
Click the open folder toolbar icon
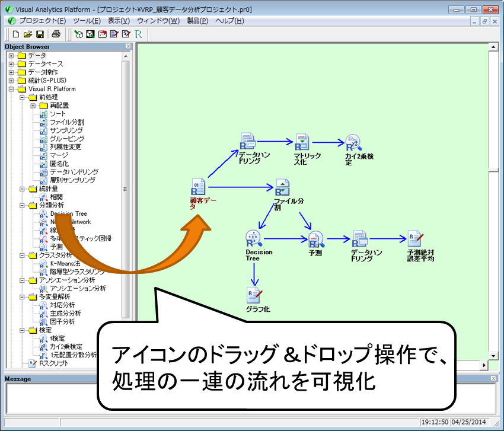click(x=28, y=34)
